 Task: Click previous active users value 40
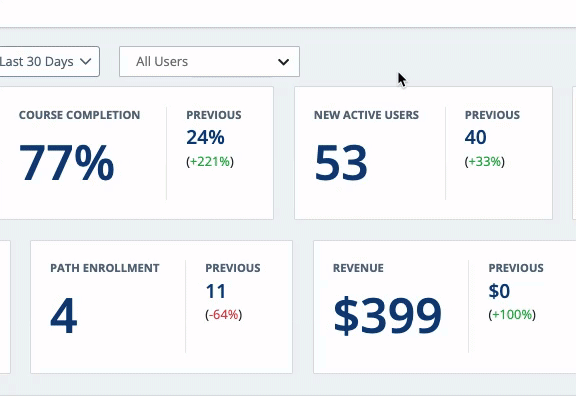476,137
